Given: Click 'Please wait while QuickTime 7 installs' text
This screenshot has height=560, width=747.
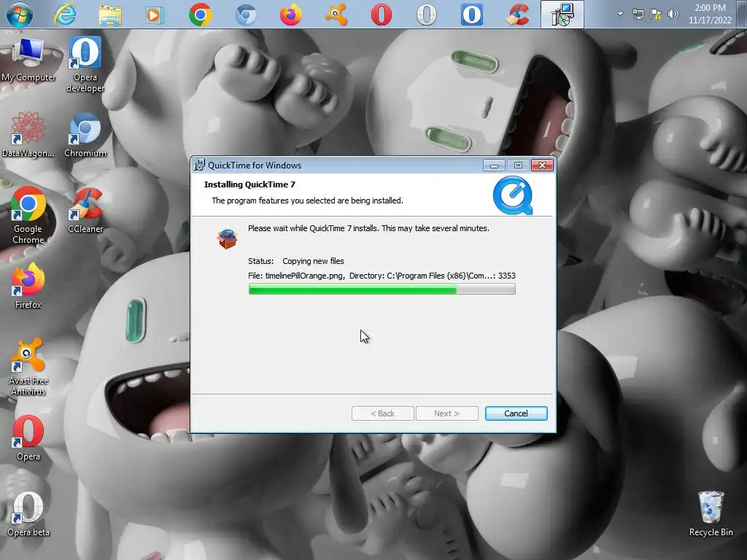Looking at the screenshot, I should click(368, 228).
